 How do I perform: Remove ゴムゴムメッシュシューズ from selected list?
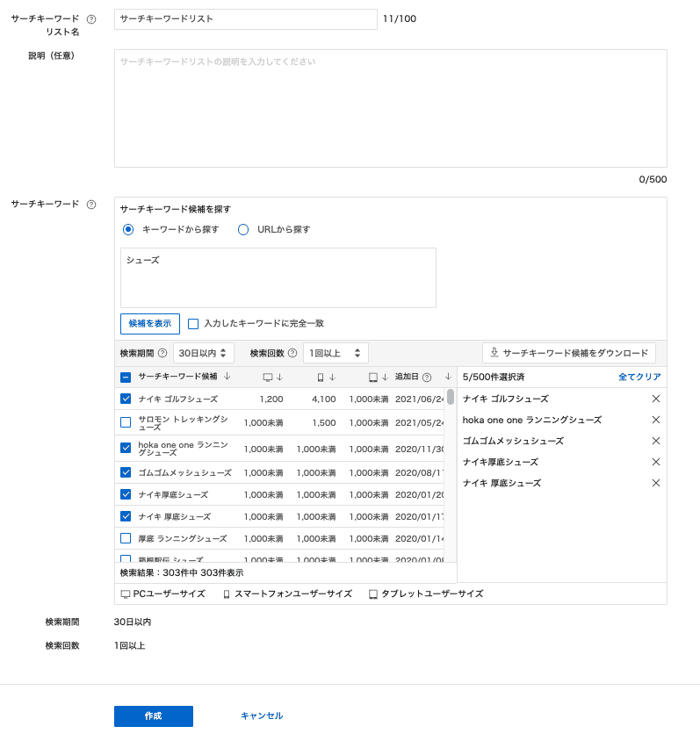click(656, 441)
